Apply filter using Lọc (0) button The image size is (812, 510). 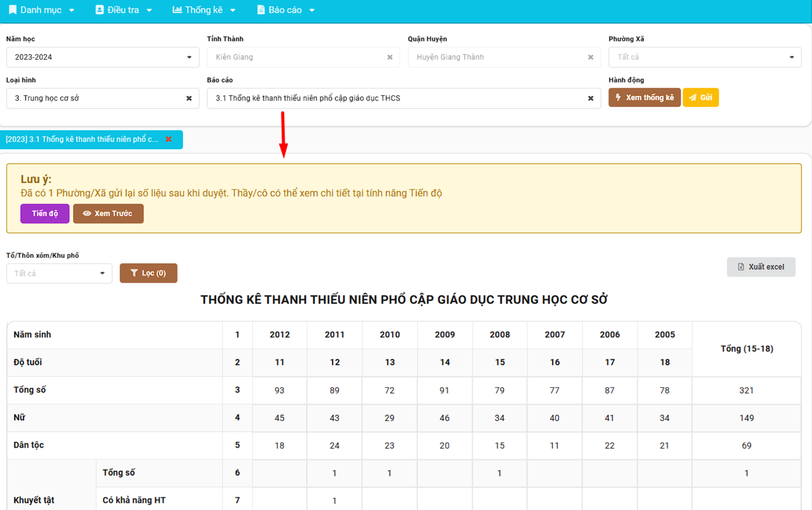pos(148,273)
